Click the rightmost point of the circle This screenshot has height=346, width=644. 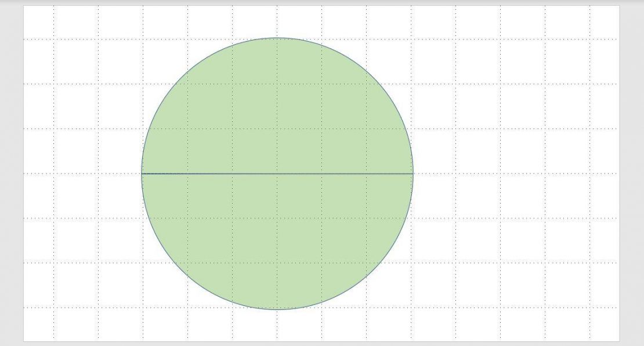click(411, 172)
